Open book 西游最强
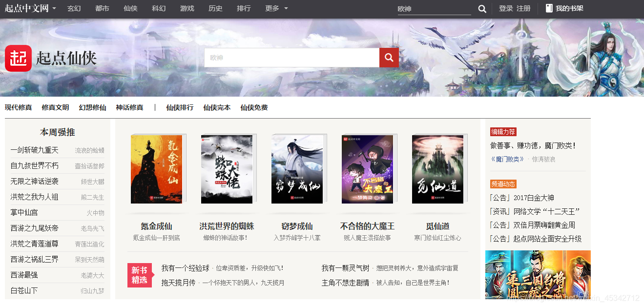Viewport: 644px width, 307px height. pyautogui.click(x=24, y=275)
